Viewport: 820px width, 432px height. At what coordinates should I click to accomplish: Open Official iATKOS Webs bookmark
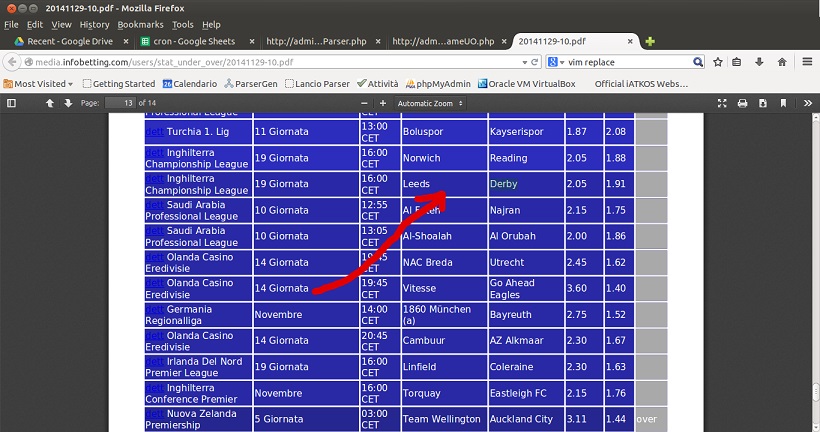tap(641, 84)
